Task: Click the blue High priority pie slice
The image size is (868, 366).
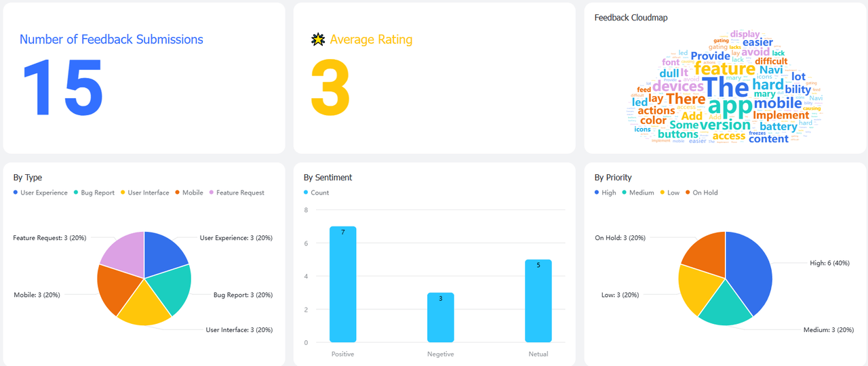Action: pyautogui.click(x=749, y=271)
